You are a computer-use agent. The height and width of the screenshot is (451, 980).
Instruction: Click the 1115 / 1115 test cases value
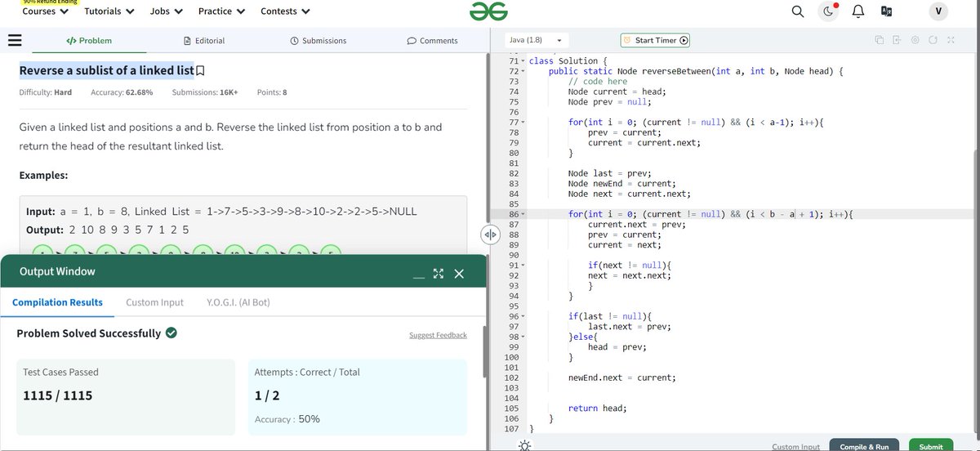coord(58,396)
